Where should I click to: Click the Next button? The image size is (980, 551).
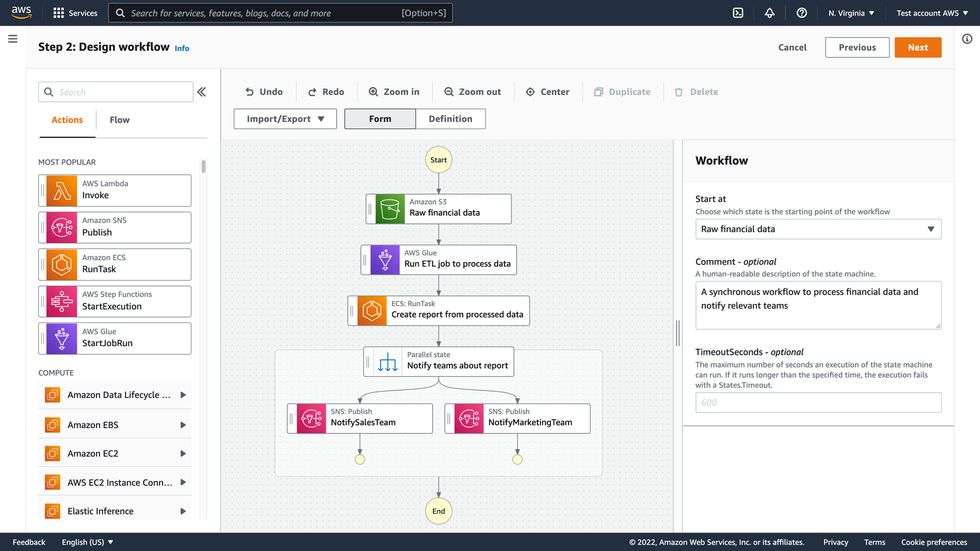pyautogui.click(x=918, y=47)
